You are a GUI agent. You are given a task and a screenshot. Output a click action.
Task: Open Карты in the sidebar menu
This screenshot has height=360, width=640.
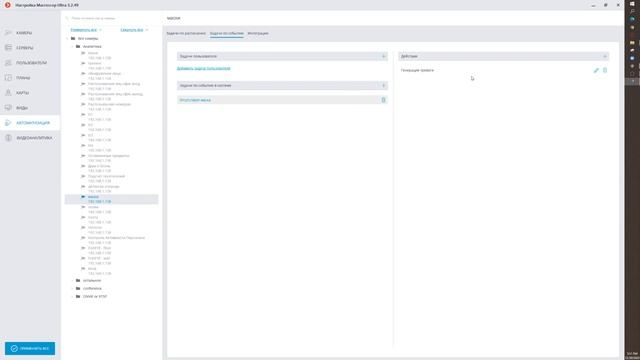coord(22,93)
